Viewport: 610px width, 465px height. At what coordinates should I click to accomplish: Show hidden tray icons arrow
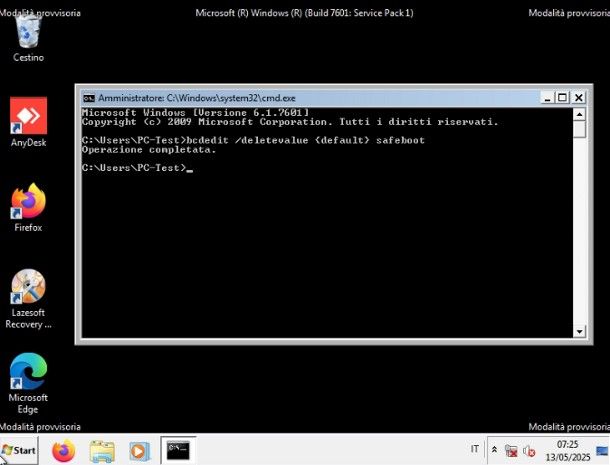pyautogui.click(x=494, y=449)
